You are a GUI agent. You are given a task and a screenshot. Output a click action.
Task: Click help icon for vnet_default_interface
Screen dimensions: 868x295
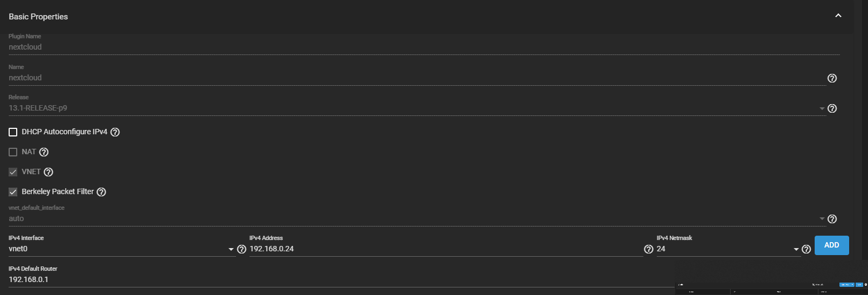[x=832, y=219]
